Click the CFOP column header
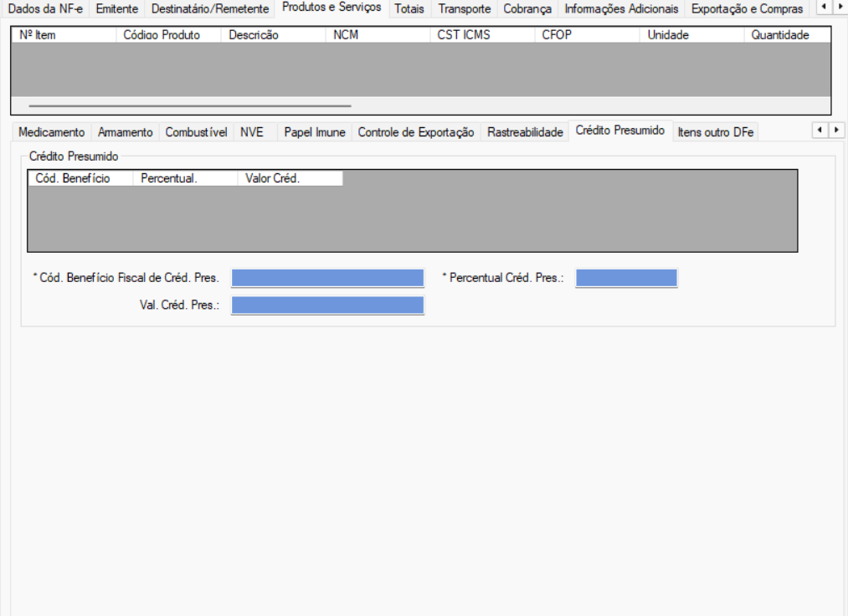 pos(588,34)
